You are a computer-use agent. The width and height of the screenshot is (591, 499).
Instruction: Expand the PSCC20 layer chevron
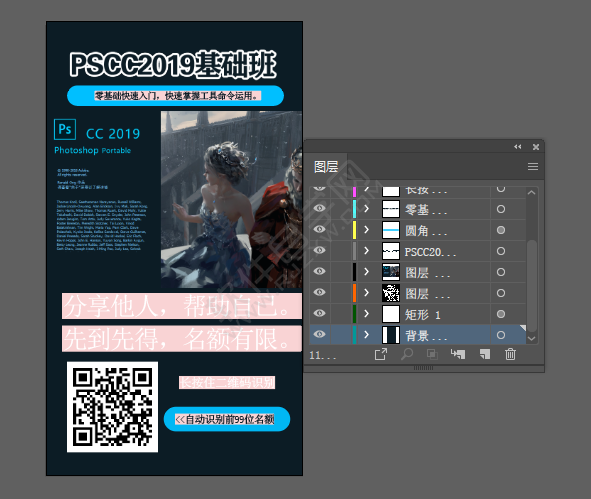[366, 251]
